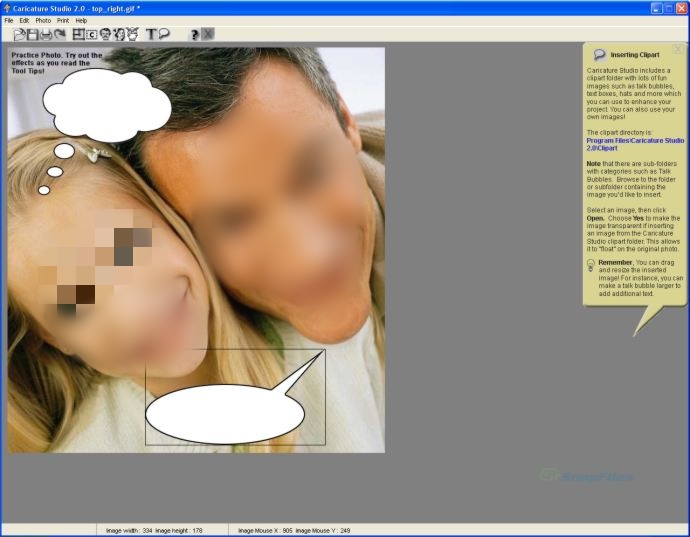Click the grayed X icon next to help
Screen dimensions: 690x537
208,34
